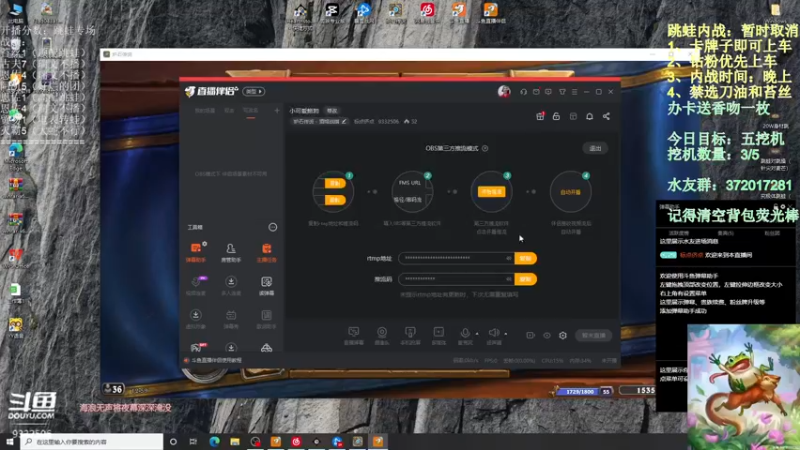Click the lock icon in room toolbar
The image size is (800, 450).
coord(556,116)
